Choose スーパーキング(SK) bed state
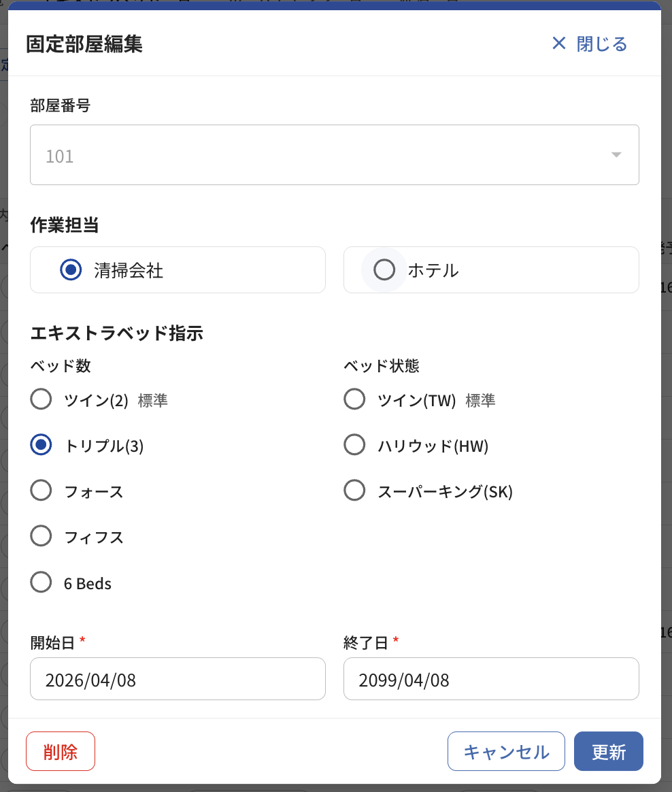 [354, 491]
